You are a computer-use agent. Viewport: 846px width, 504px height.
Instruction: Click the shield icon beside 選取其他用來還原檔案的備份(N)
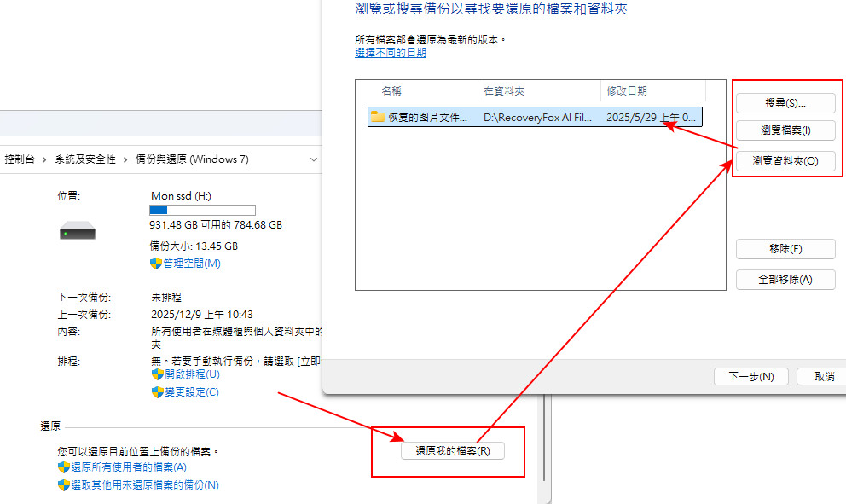pyautogui.click(x=64, y=484)
